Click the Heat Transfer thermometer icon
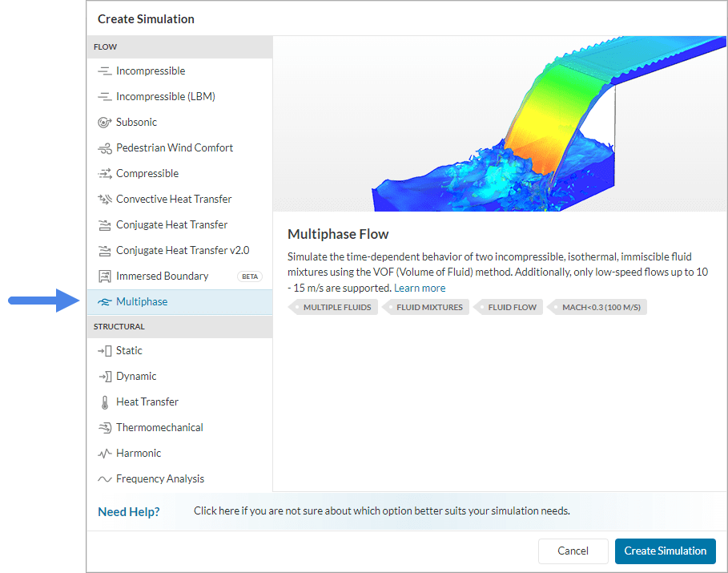Screen dimensions: 728x573 coord(104,402)
